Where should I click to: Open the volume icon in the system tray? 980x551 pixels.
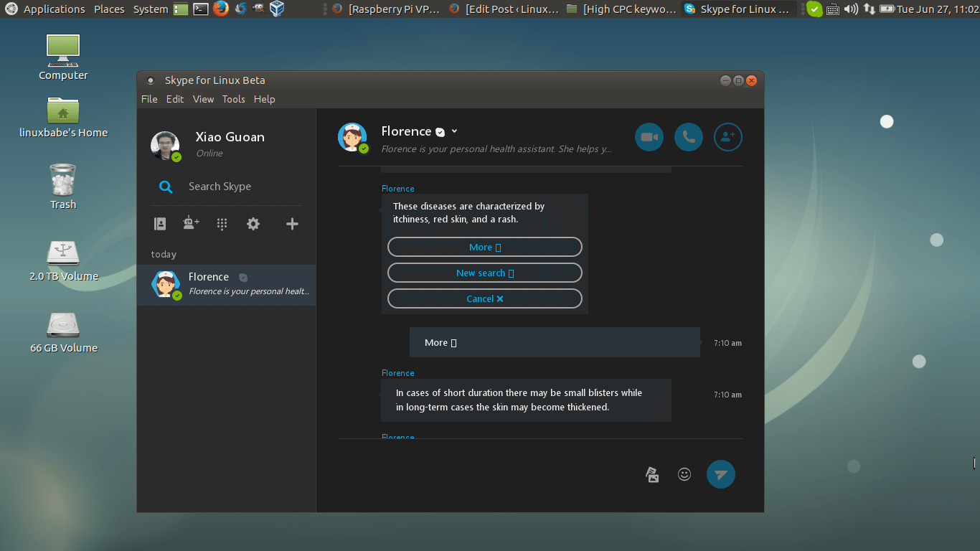pos(851,9)
